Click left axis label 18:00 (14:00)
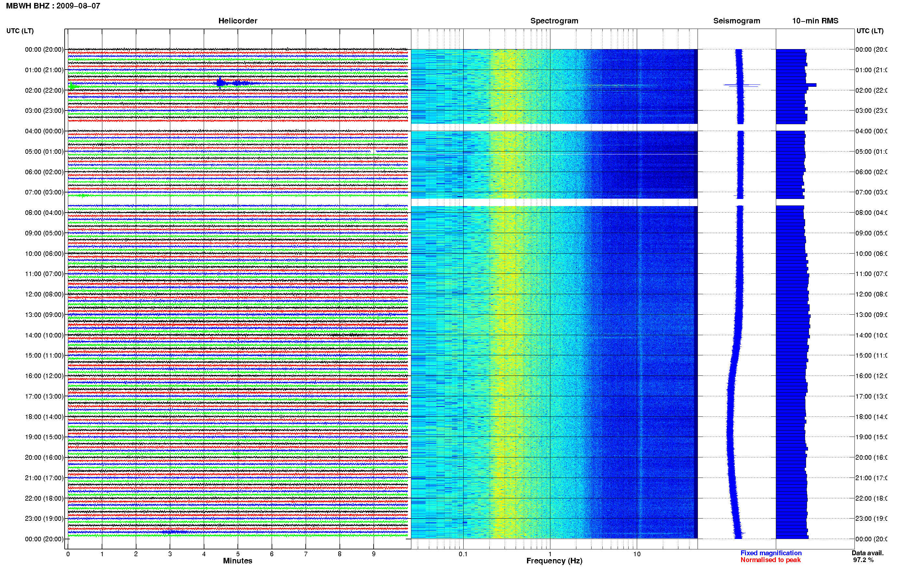924x578 pixels. click(44, 417)
